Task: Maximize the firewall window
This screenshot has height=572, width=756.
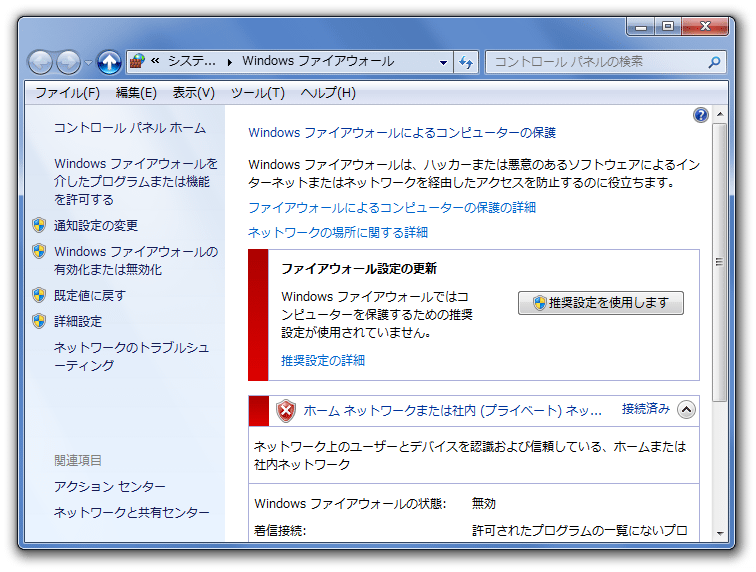Action: [x=668, y=26]
